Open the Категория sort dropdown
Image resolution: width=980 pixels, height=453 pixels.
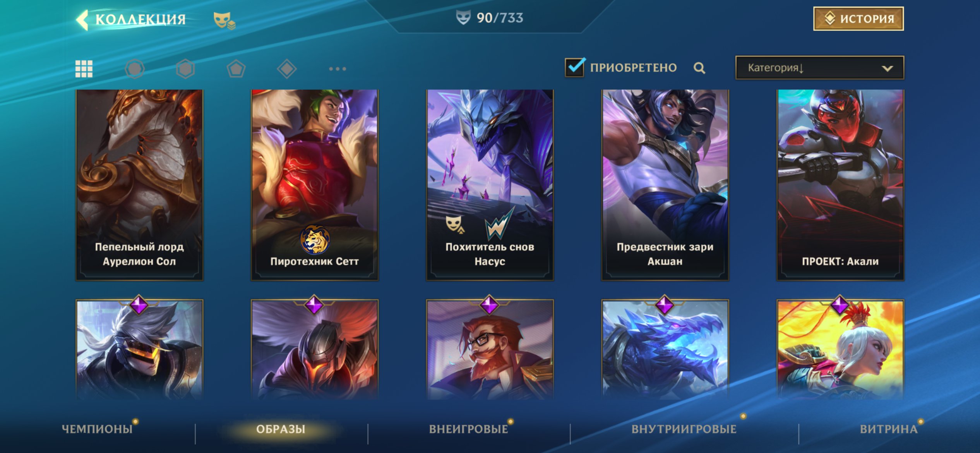coord(820,68)
